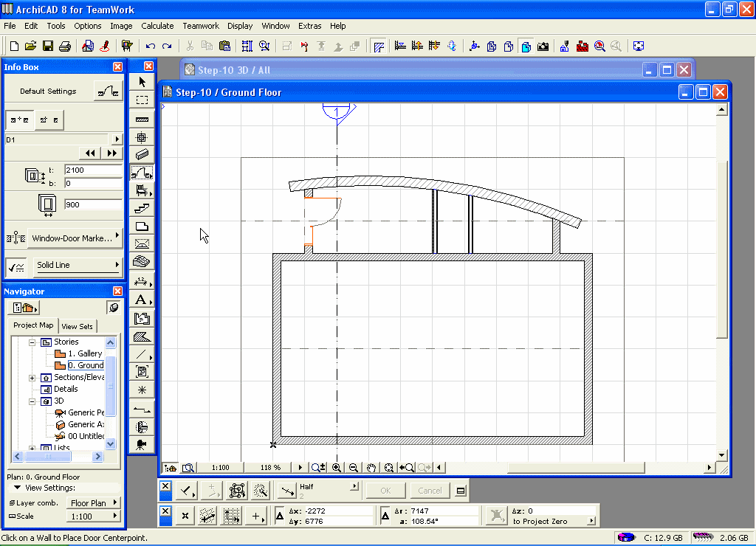Toggle the relative coordinates delta X button
This screenshot has width=756, height=546.
pyautogui.click(x=281, y=514)
